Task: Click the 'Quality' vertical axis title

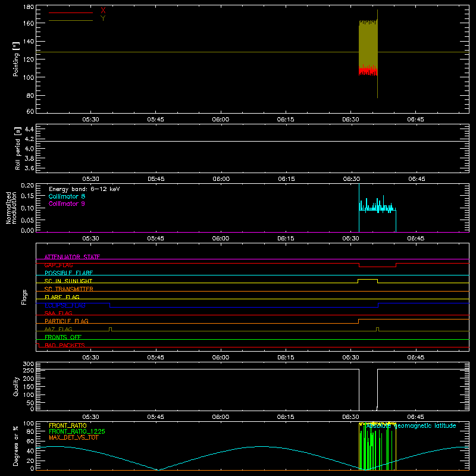Action: click(16, 386)
